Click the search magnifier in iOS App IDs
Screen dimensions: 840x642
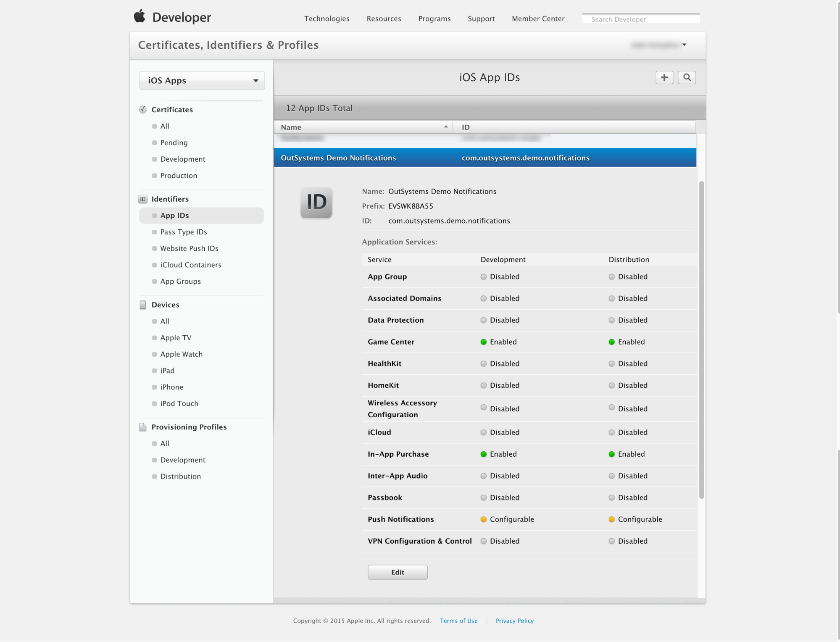click(x=687, y=77)
